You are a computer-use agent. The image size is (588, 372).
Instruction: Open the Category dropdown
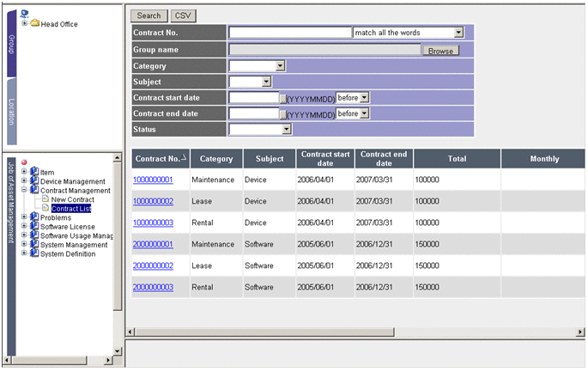coord(280,65)
